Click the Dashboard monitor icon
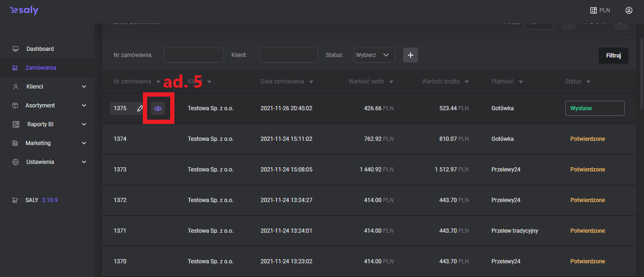The image size is (644, 277). point(16,49)
